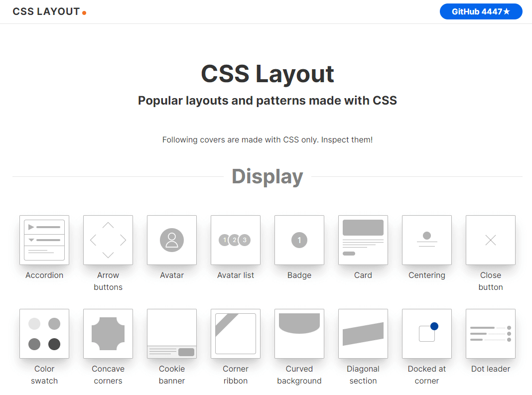Select the Dot leader cover

coord(491,334)
